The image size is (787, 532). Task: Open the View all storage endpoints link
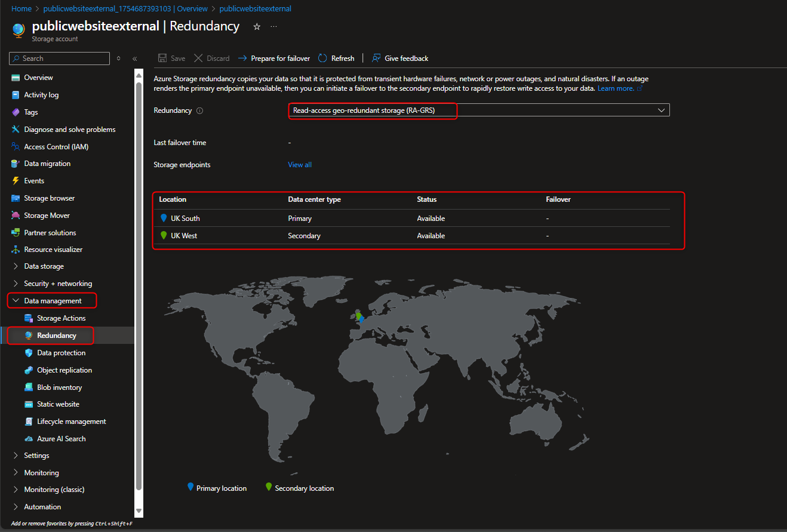pyautogui.click(x=300, y=165)
